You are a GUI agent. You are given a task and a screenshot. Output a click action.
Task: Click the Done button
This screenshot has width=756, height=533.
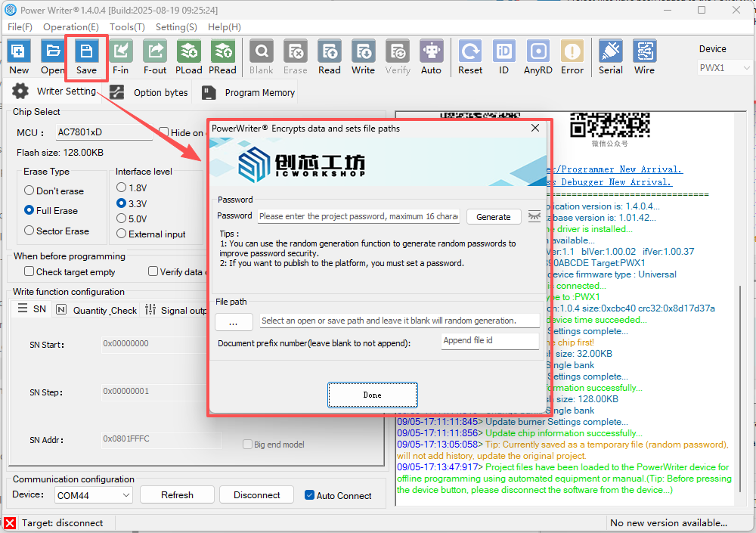coord(372,395)
